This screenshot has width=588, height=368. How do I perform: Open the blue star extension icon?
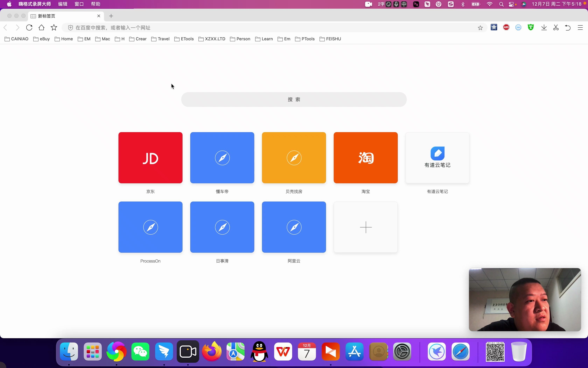[494, 27]
